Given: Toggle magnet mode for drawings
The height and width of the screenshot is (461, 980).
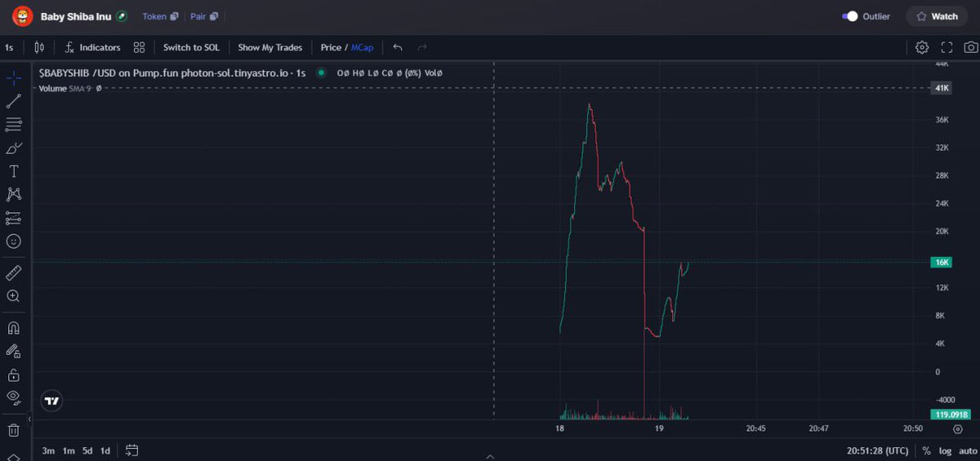Looking at the screenshot, I should point(14,328).
